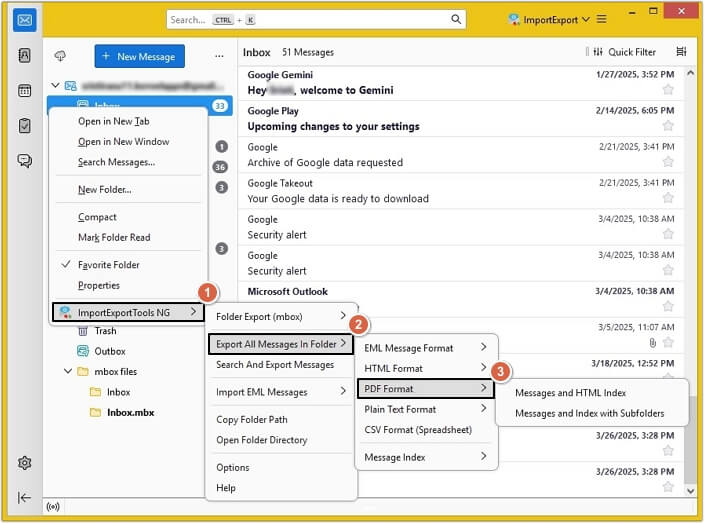Click the Get Messages cloud icon
The image size is (705, 524).
[x=60, y=56]
